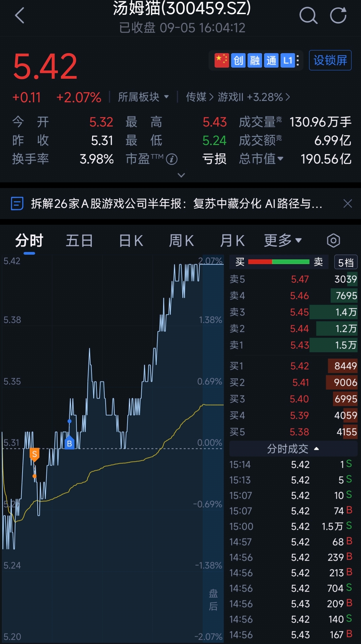Tap the blue B buy marker

pos(69,443)
